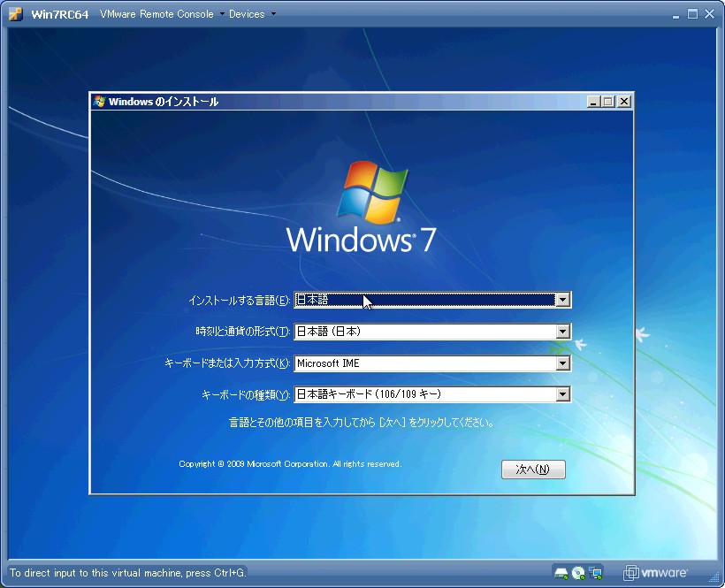Click the Copyright 2009 Microsoft Corporation text
725x588 pixels.
(x=290, y=463)
